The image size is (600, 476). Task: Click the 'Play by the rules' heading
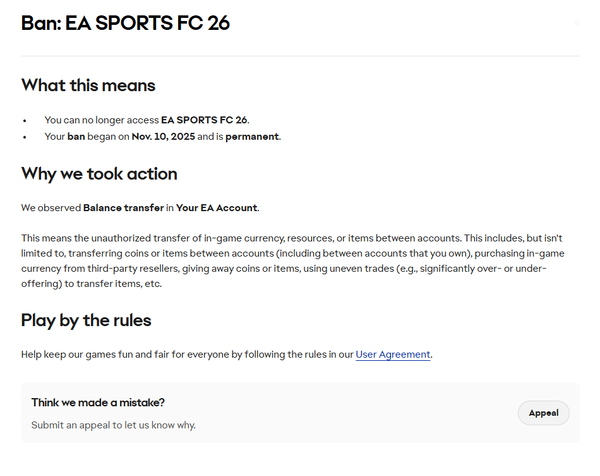[x=86, y=321]
